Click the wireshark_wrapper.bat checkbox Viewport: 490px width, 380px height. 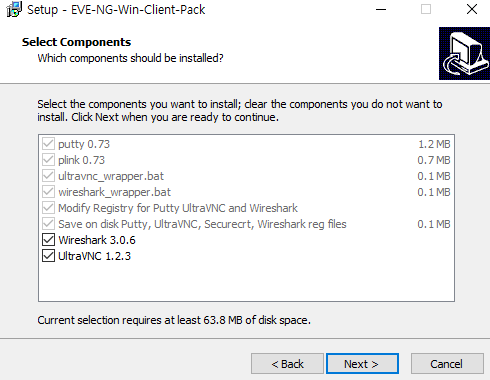coord(49,192)
